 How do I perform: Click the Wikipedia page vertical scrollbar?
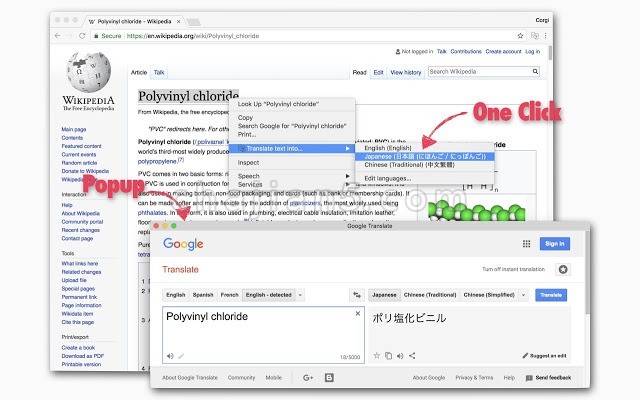[x=550, y=53]
